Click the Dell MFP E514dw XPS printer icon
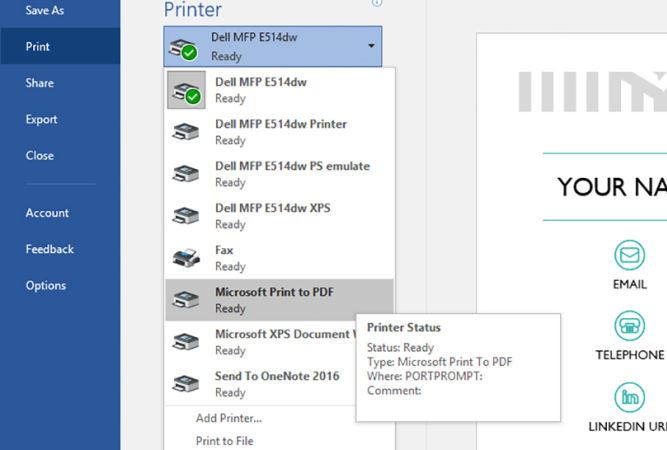This screenshot has width=667, height=450. 186,216
